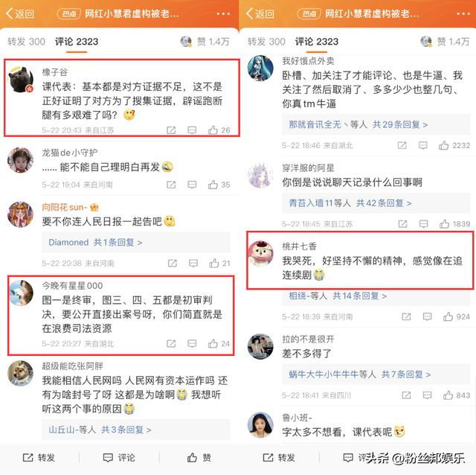The image size is (476, 475).
Task: Open the three-dot menu in left panel header
Action: (x=223, y=13)
